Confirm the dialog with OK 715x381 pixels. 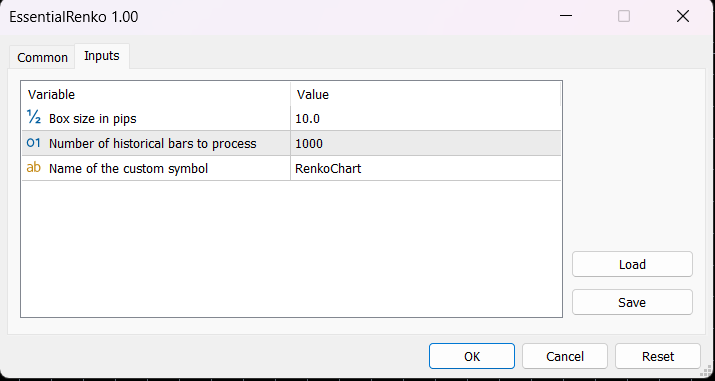[x=472, y=356]
